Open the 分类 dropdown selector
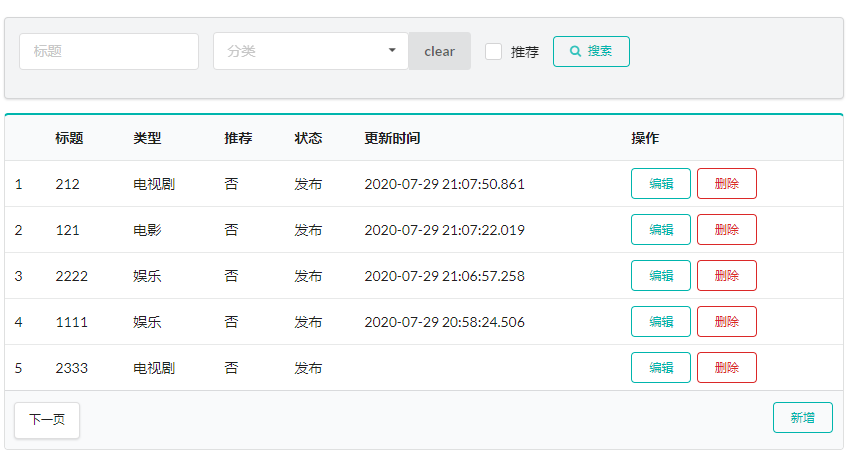This screenshot has width=858, height=465. coord(311,51)
